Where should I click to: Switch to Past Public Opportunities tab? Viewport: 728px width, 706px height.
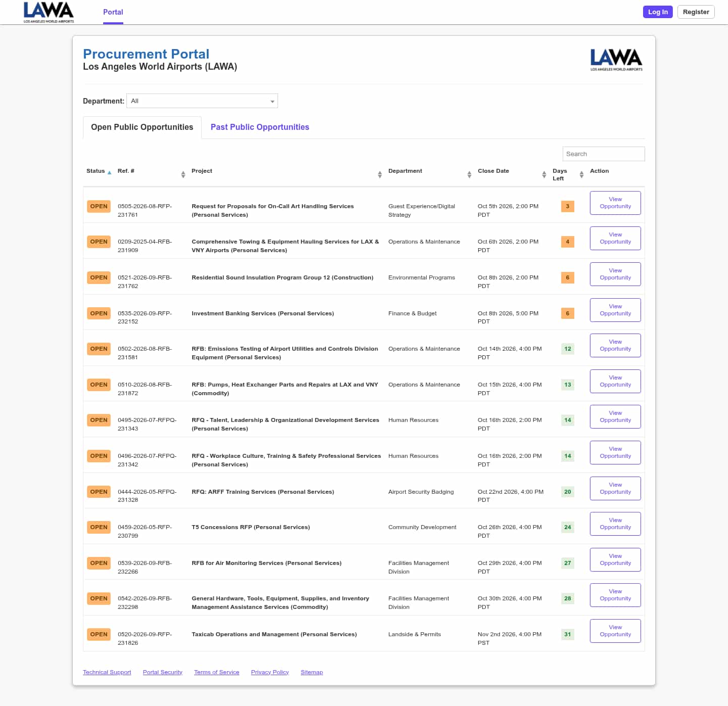260,127
